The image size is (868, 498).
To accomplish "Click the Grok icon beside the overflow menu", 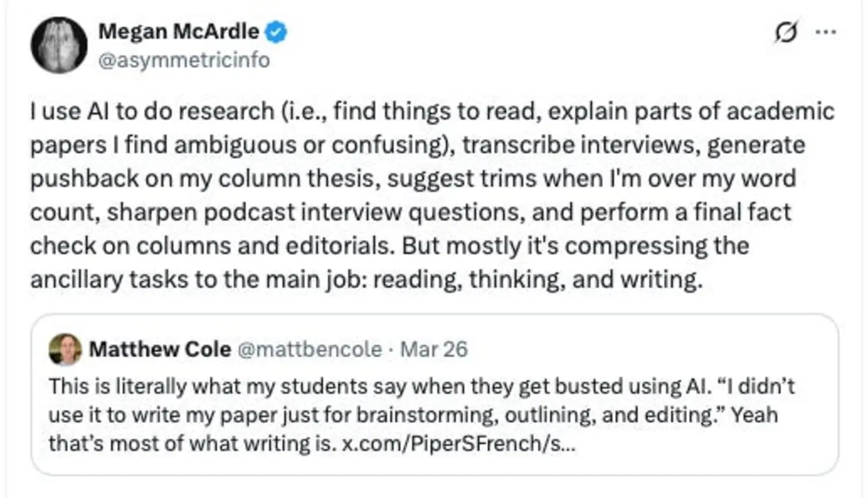I will coord(786,31).
